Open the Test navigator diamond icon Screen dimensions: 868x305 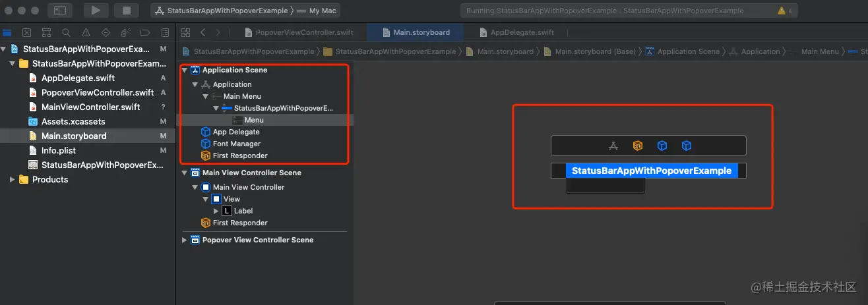click(106, 32)
